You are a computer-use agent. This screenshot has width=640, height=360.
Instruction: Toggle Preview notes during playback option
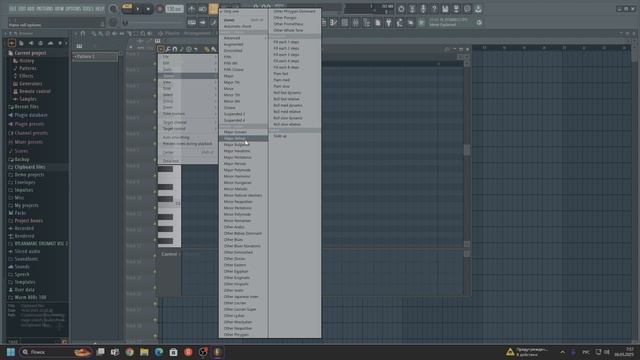[188, 144]
